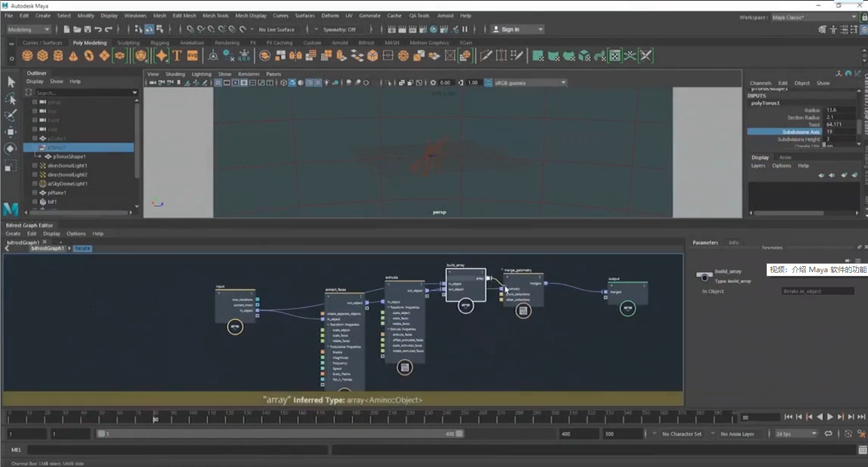Activate the Lasso select tool
This screenshot has height=467, width=868.
(x=11, y=99)
